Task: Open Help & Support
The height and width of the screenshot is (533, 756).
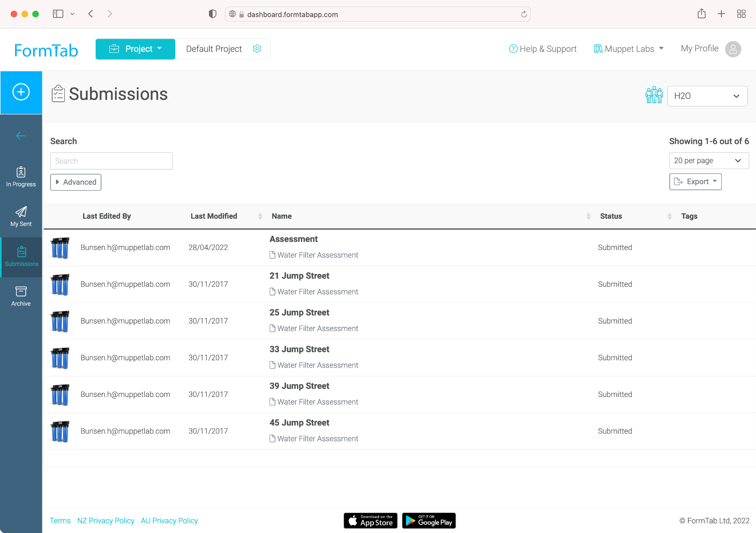Action: 543,49
